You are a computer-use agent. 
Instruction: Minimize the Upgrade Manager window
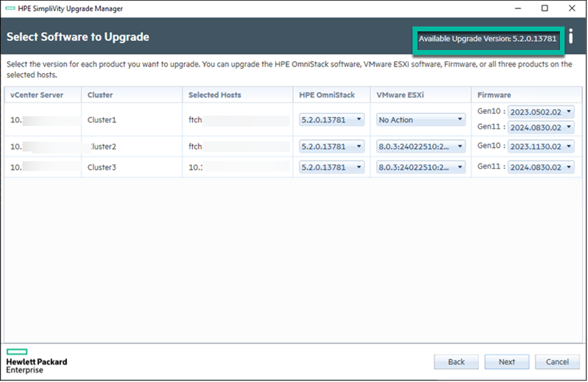(518, 8)
